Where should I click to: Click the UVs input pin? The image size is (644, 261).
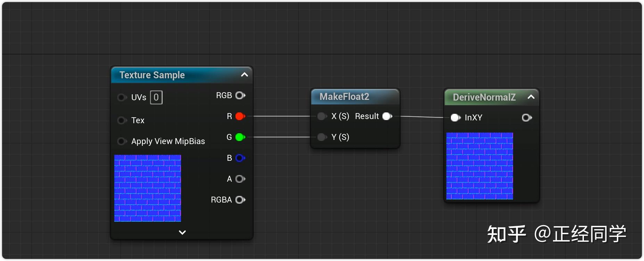click(x=122, y=97)
